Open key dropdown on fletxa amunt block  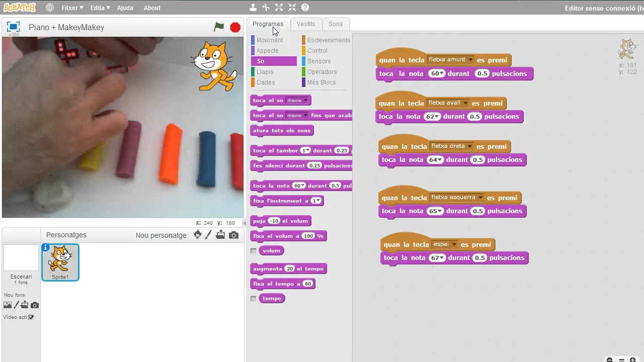click(x=470, y=60)
